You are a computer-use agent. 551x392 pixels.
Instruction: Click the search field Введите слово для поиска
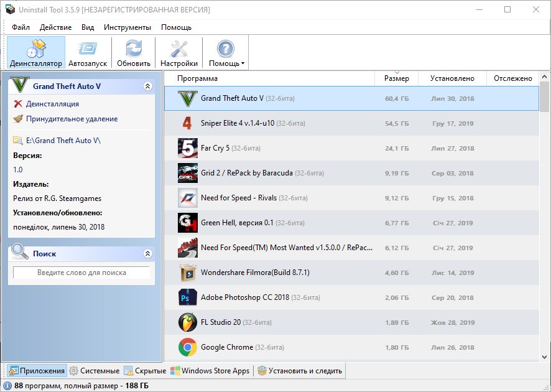(x=81, y=273)
